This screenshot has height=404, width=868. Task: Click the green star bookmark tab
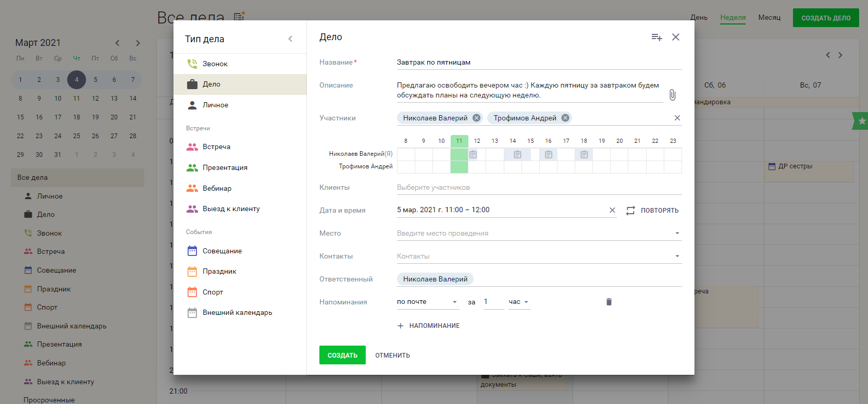pyautogui.click(x=861, y=121)
